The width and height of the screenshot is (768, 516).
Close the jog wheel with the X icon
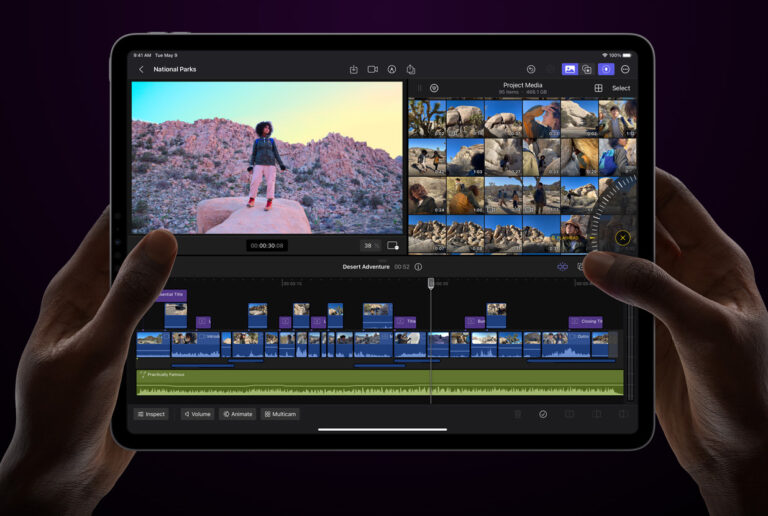point(622,237)
